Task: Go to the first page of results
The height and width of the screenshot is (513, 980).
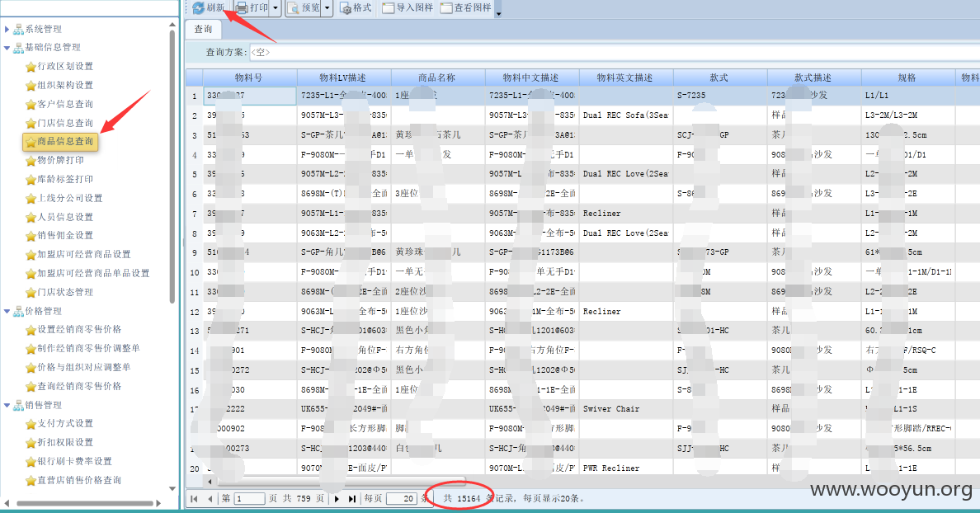Action: (x=195, y=499)
